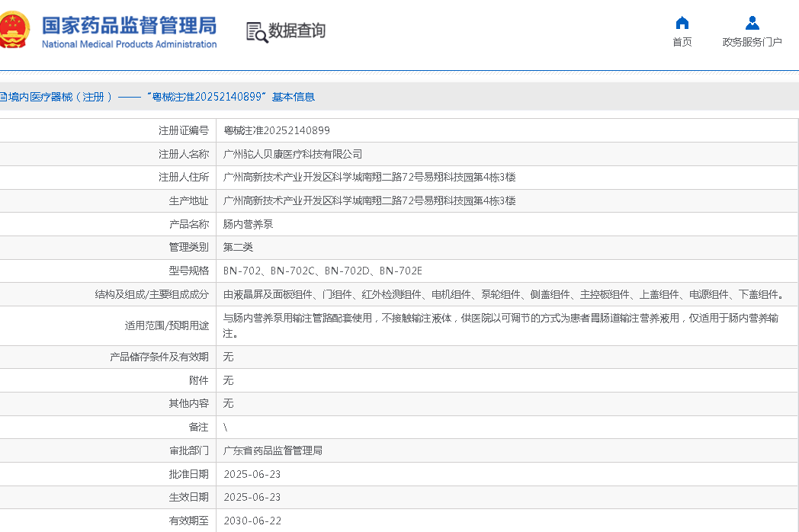799x532 pixels.
Task: Open the 首页 text link
Action: click(682, 42)
